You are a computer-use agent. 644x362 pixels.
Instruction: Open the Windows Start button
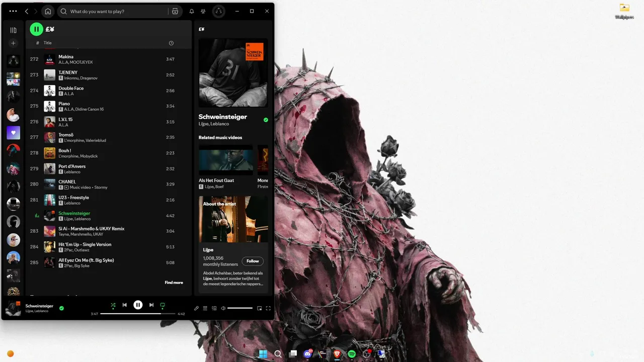(x=263, y=354)
